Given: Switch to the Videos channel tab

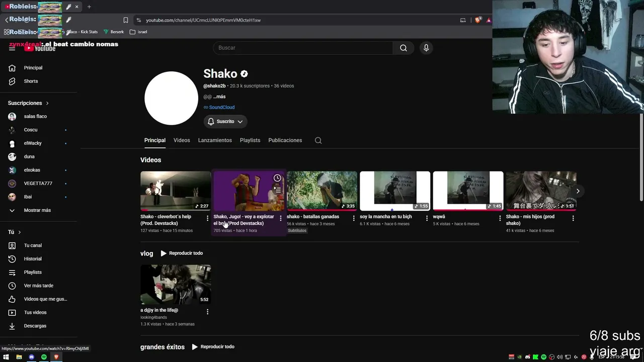Looking at the screenshot, I should [x=182, y=140].
